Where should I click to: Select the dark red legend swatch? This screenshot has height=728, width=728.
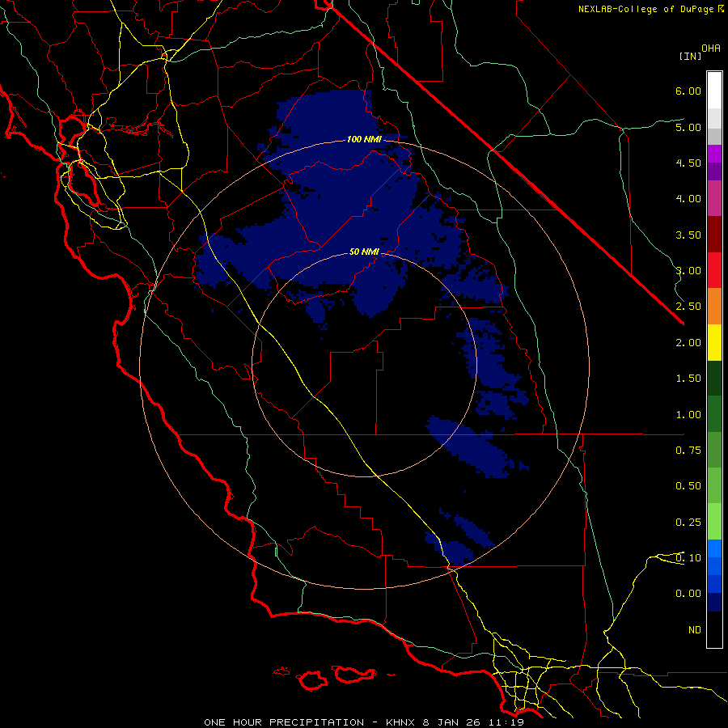(714, 235)
